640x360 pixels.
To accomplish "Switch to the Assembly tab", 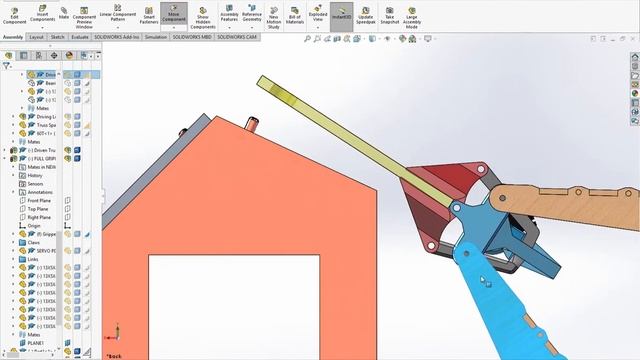I will click(x=13, y=37).
